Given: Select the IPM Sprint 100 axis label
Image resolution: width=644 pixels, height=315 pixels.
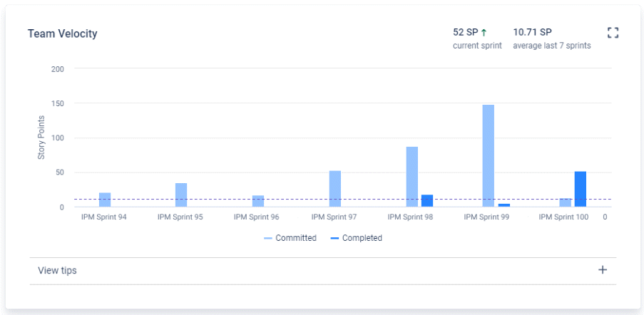Looking at the screenshot, I should pos(563,217).
